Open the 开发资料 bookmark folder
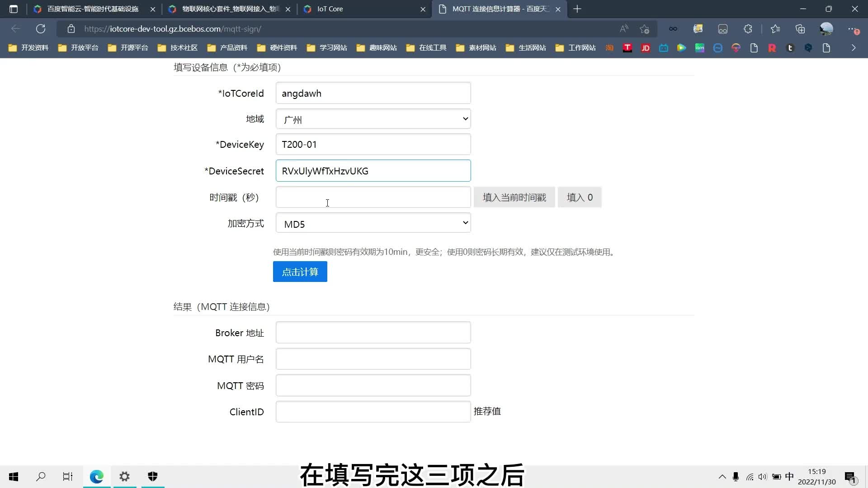The height and width of the screenshot is (488, 868). coord(28,48)
